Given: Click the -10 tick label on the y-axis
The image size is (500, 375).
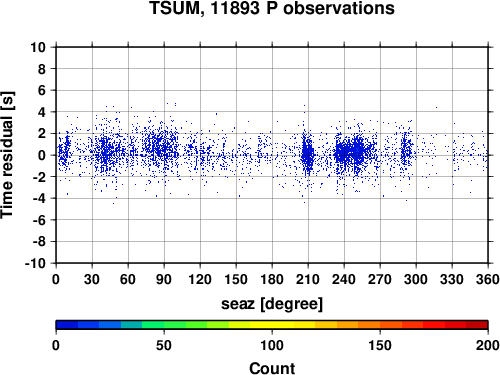Looking at the screenshot, I should [x=36, y=263].
